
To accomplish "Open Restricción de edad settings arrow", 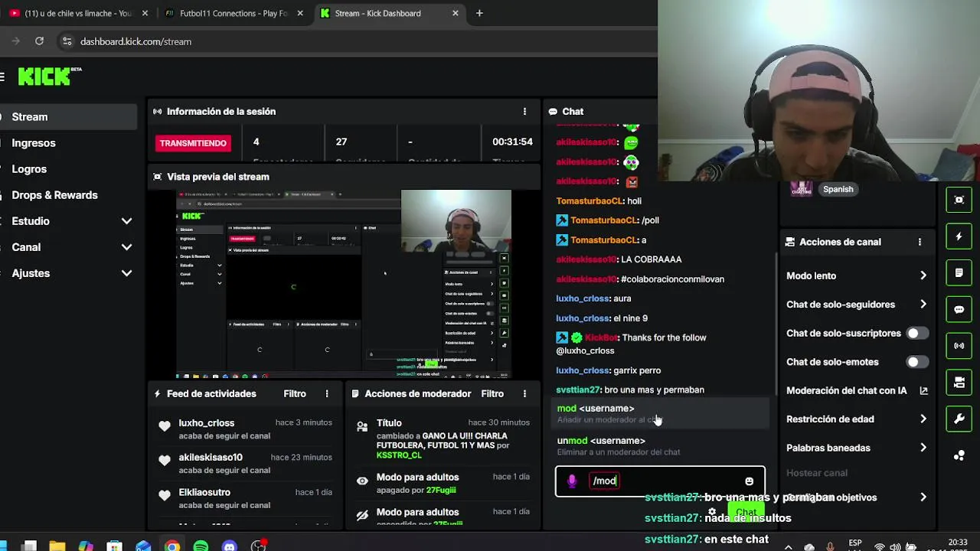I will 923,419.
